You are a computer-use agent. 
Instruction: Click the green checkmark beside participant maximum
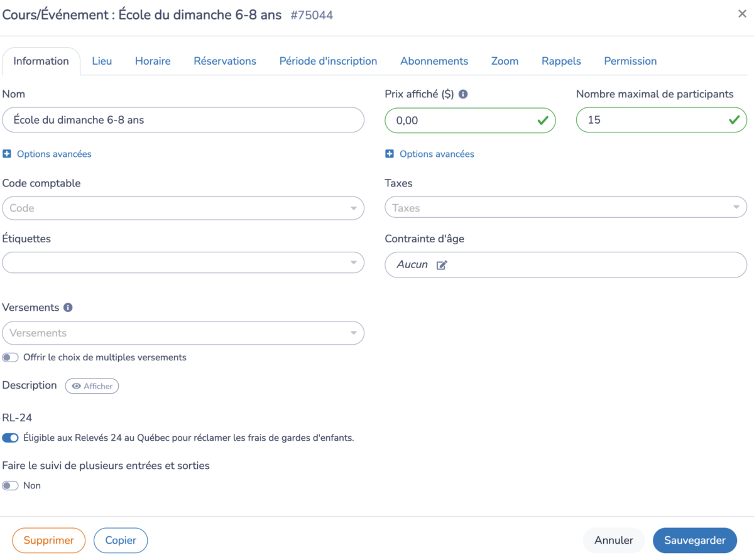(x=734, y=120)
